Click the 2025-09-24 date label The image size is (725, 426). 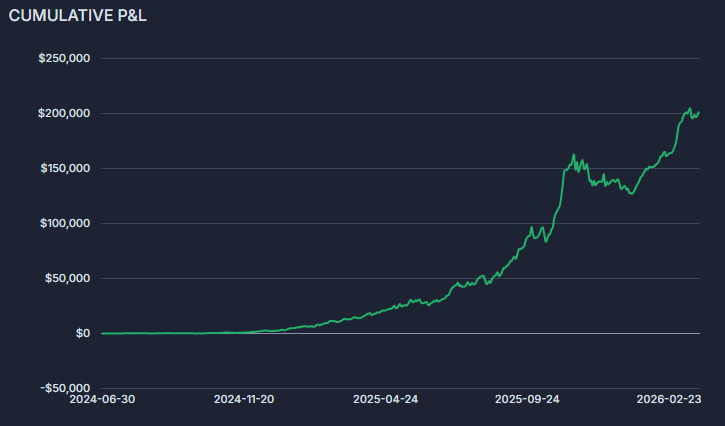click(527, 399)
